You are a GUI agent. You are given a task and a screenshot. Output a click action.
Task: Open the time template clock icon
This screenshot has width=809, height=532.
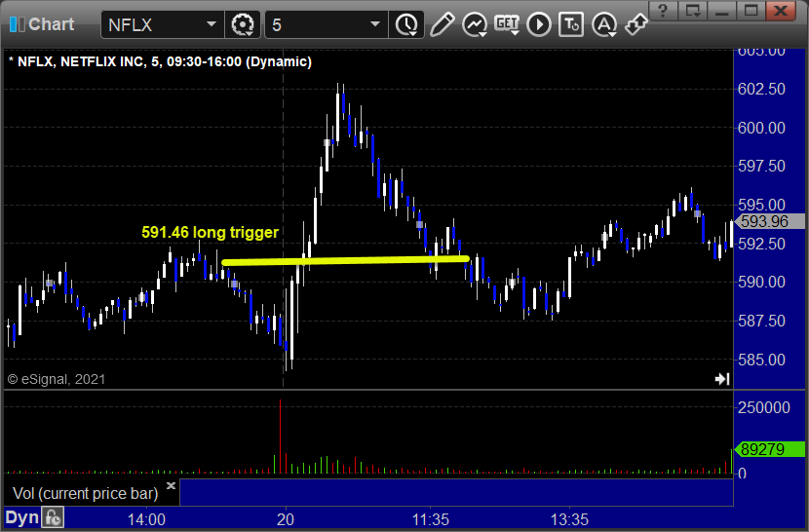[x=407, y=24]
